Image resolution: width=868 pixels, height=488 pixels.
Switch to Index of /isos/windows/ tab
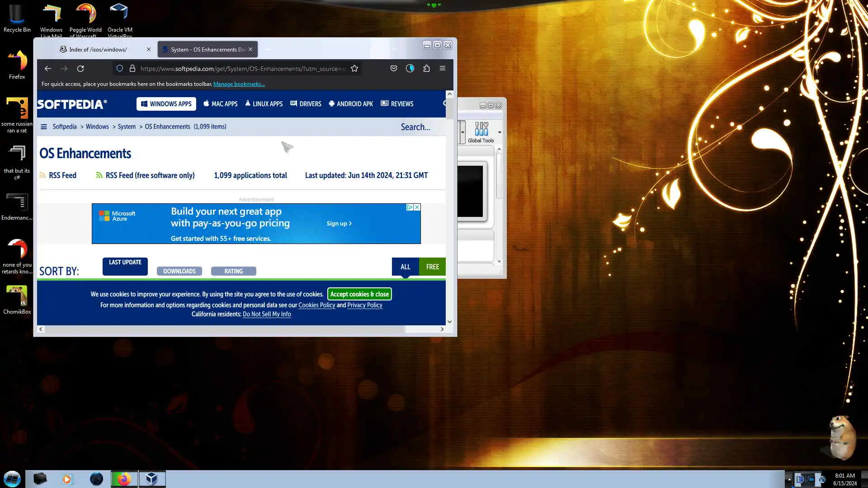click(x=98, y=50)
